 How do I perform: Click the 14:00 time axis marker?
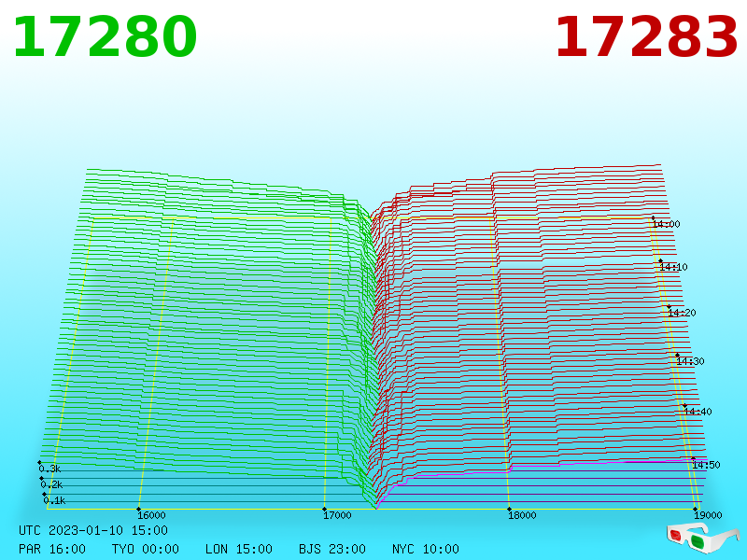coord(666,224)
